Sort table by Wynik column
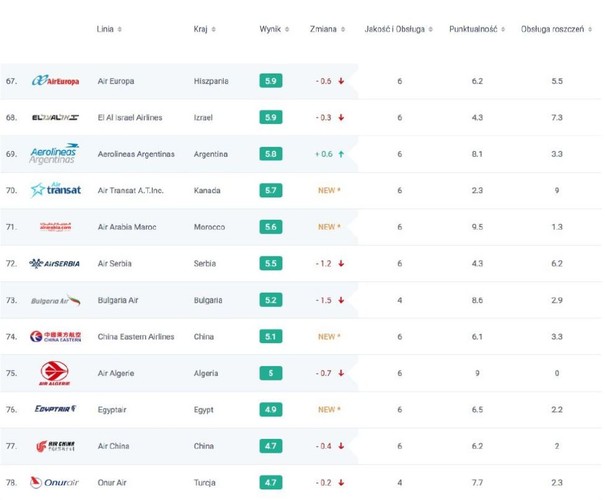This screenshot has width=605, height=500. tap(273, 29)
